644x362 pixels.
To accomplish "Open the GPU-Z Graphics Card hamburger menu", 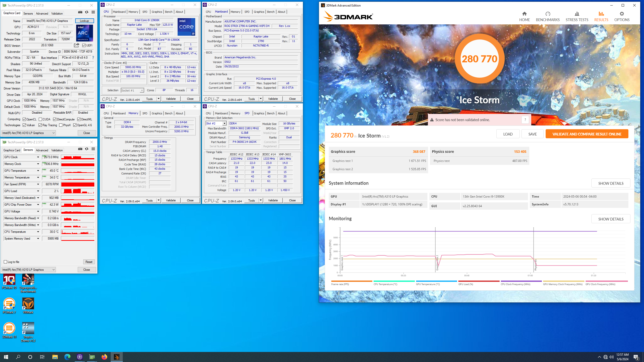I will coord(93,12).
